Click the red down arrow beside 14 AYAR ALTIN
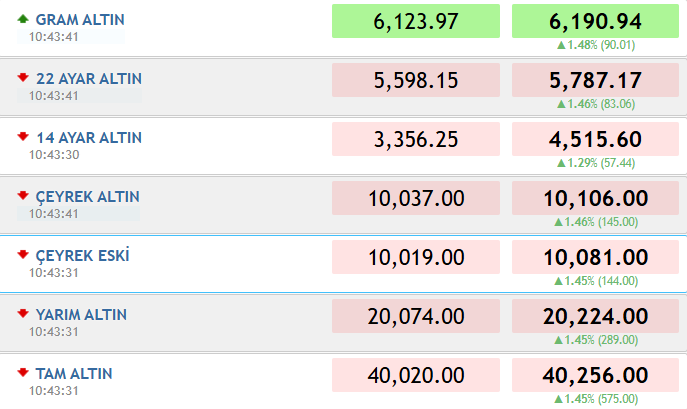687x409 pixels. pyautogui.click(x=23, y=137)
